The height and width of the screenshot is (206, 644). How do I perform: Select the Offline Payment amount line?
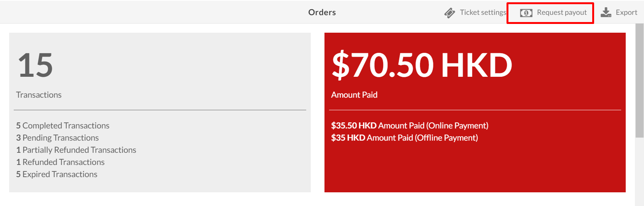[x=404, y=138]
